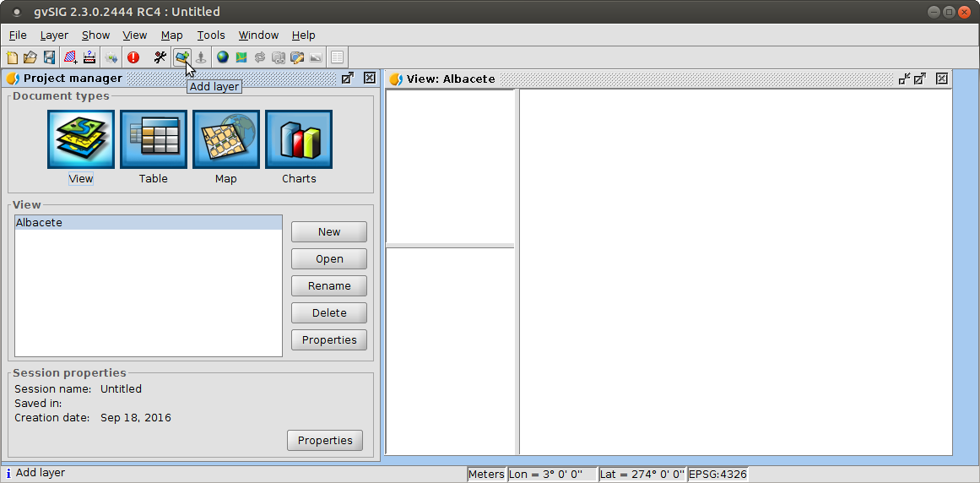Viewport: 980px width, 483px height.
Task: Select Albacete in the View list
Action: pos(149,223)
